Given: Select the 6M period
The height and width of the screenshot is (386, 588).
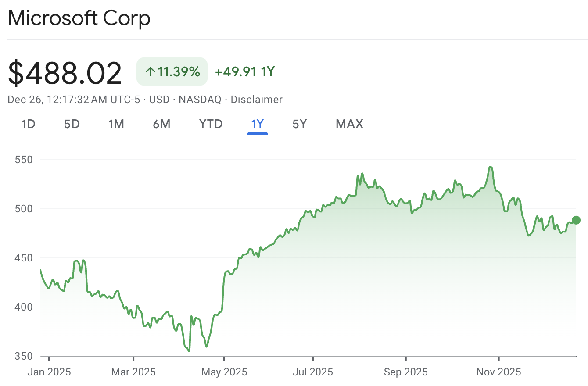Looking at the screenshot, I should pos(162,124).
